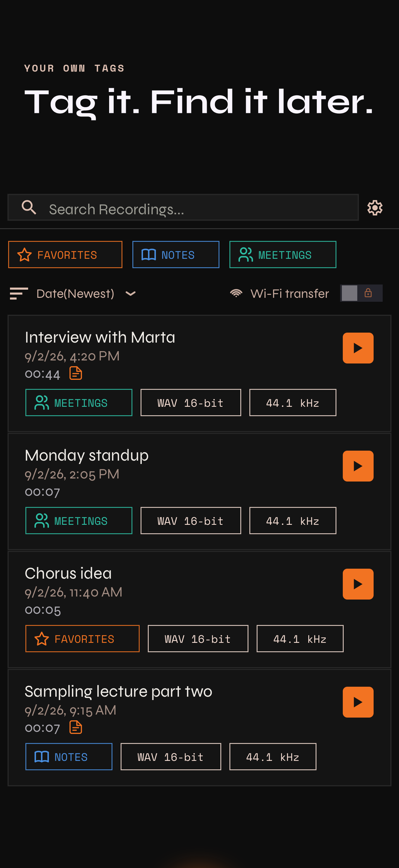Click Meetings tag on Interview with Marta
The image size is (399, 868).
click(79, 403)
